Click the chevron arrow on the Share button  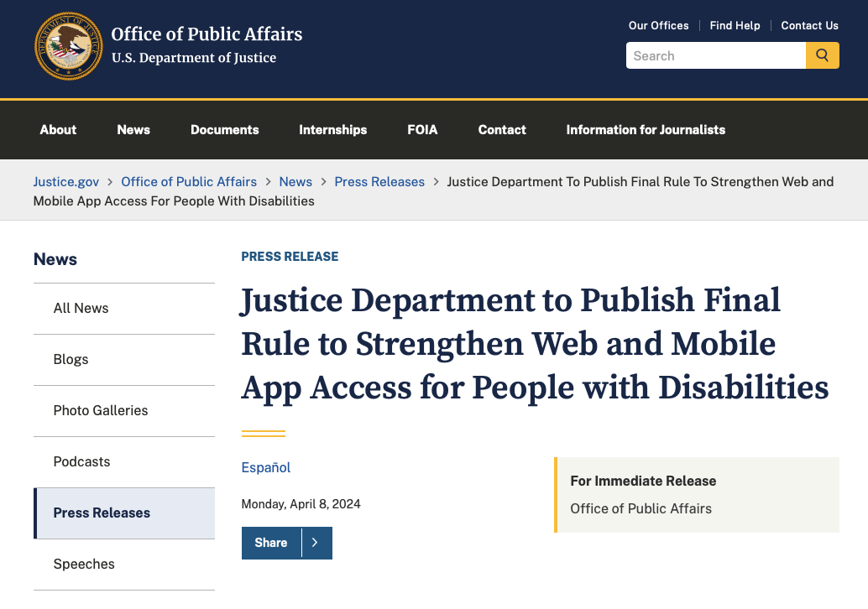coord(315,543)
